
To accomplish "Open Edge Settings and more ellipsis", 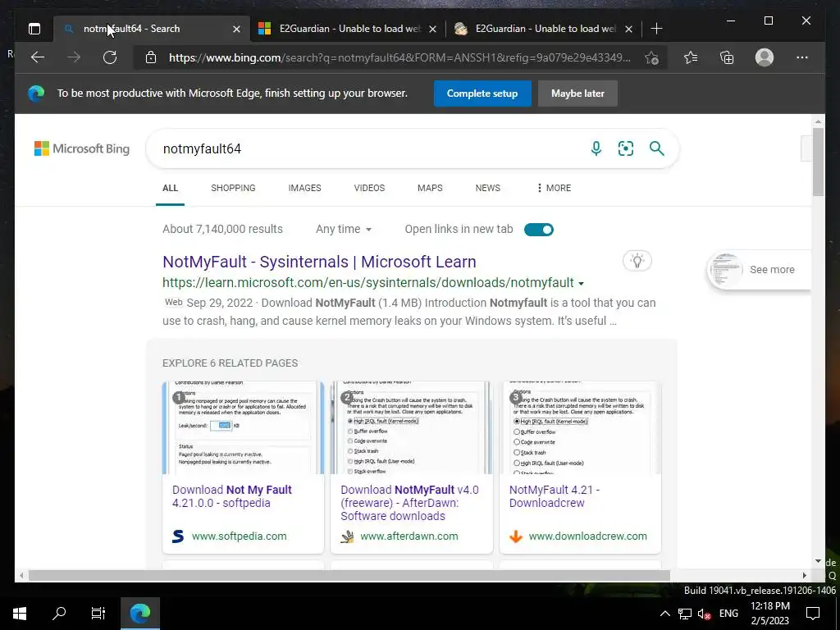I will pos(802,57).
